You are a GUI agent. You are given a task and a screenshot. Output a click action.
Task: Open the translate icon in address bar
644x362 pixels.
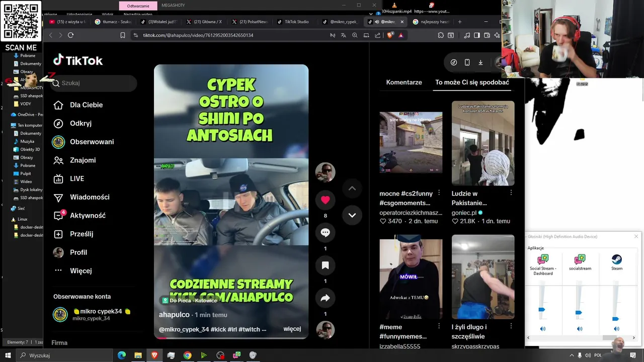[x=343, y=35]
